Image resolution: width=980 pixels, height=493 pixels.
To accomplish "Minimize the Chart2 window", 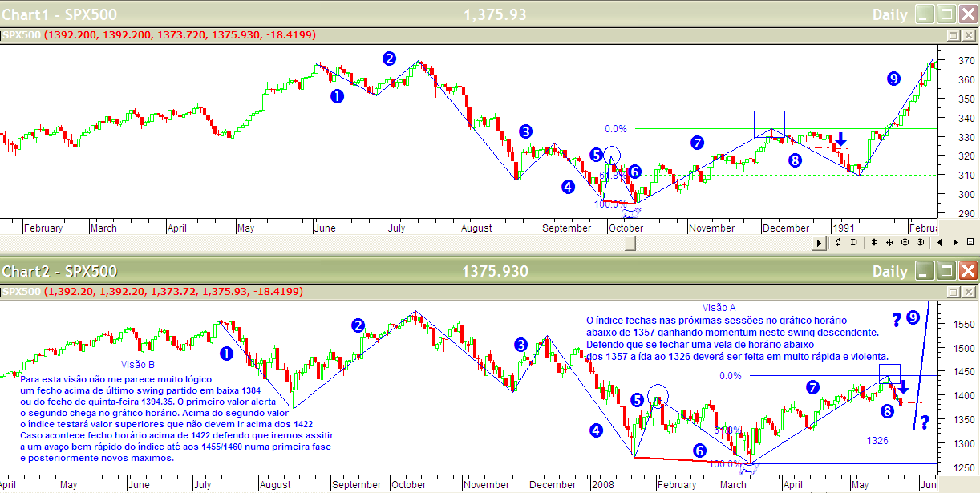I will coord(925,270).
